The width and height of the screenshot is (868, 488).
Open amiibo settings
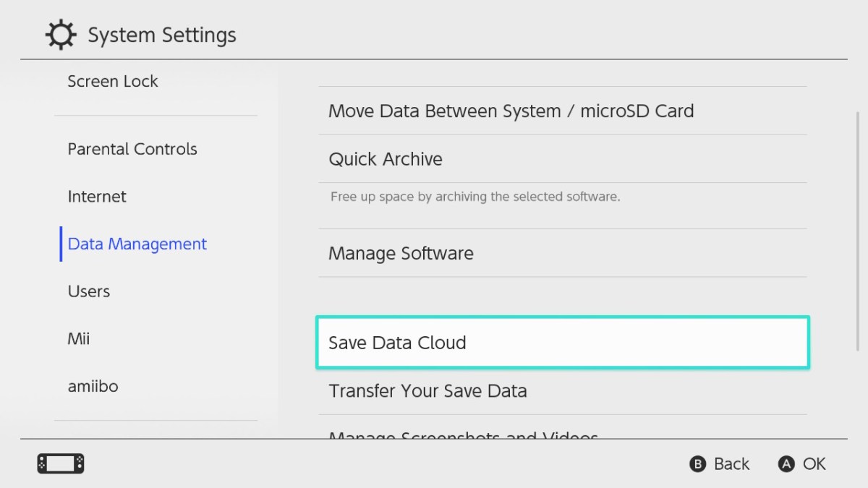pyautogui.click(x=93, y=386)
